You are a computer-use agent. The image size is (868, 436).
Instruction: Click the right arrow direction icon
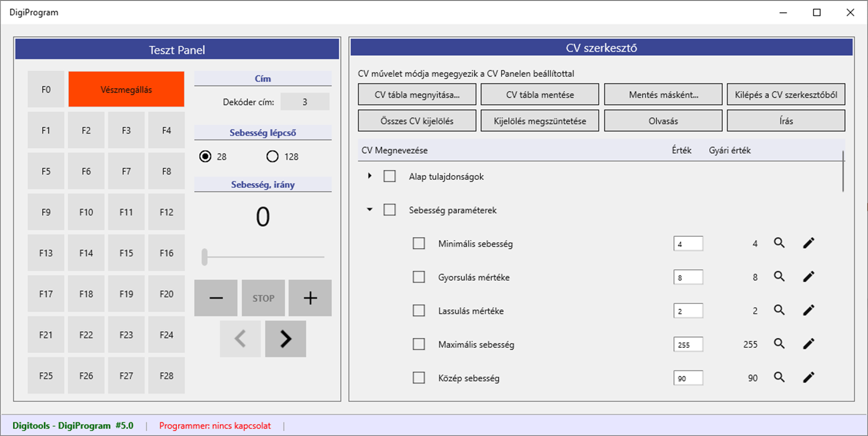(x=285, y=339)
